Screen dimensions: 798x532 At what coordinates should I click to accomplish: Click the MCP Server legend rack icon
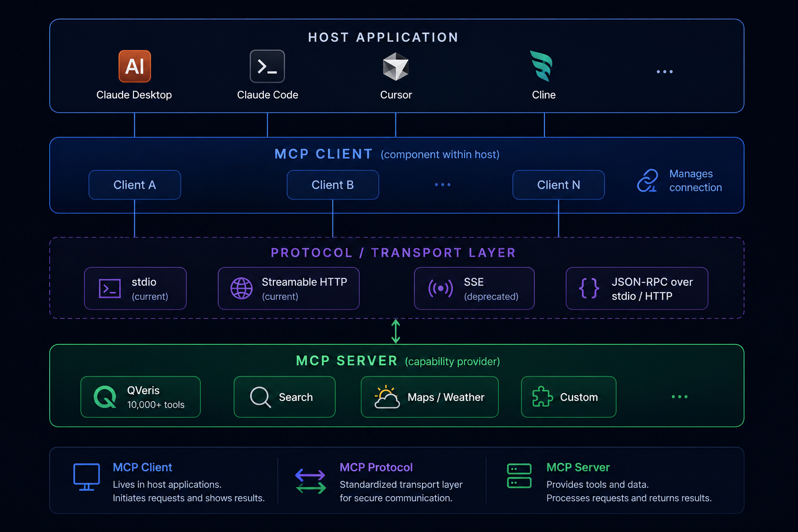coord(519,476)
